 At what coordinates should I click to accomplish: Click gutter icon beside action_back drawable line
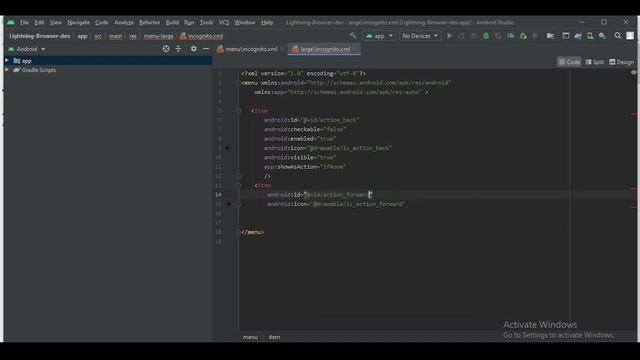228,148
